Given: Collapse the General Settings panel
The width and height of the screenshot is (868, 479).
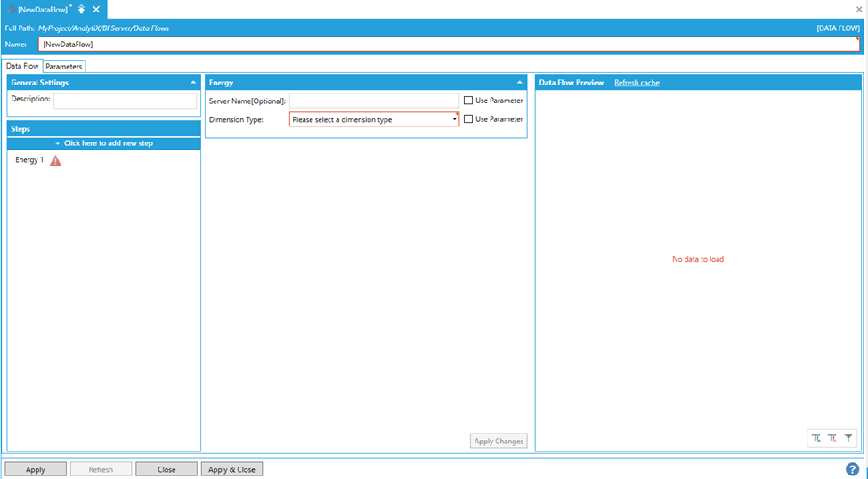Looking at the screenshot, I should [x=193, y=83].
